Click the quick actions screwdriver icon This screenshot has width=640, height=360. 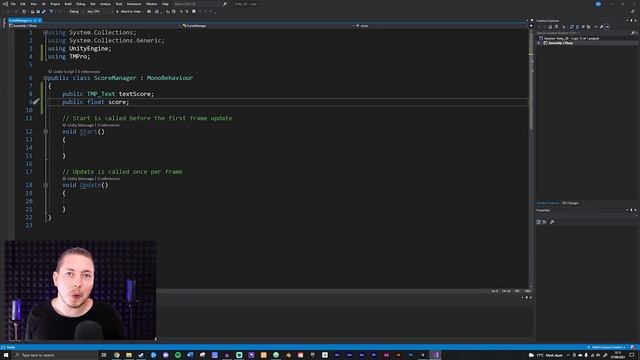36,101
